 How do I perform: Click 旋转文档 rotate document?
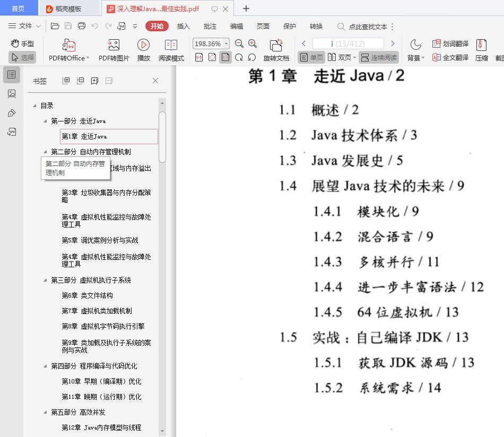pos(276,50)
